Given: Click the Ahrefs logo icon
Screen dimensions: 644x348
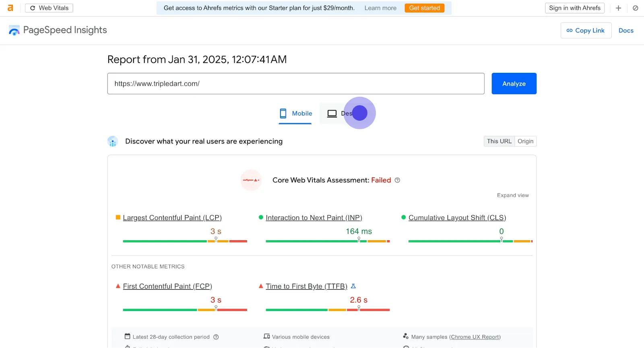Looking at the screenshot, I should tap(10, 8).
